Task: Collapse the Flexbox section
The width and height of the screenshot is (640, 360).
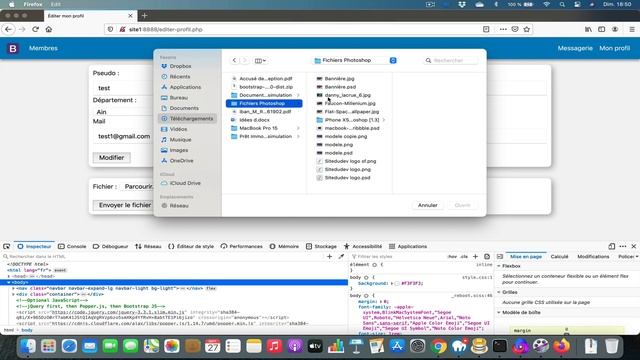Action: coord(499,266)
